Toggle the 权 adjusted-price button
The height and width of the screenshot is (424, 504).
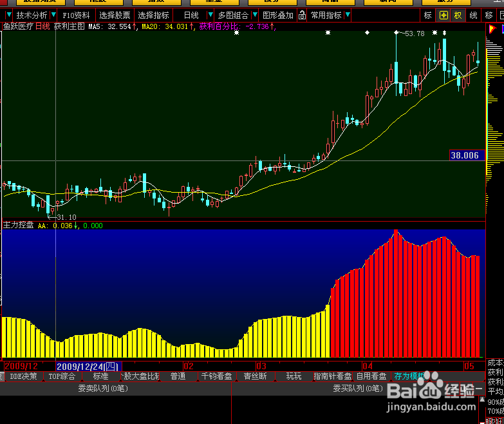click(458, 15)
